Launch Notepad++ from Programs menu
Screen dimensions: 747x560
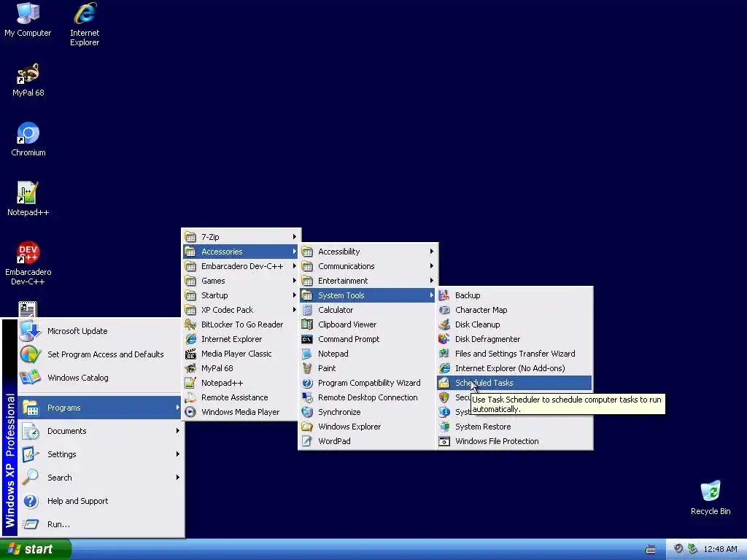[x=241, y=383]
